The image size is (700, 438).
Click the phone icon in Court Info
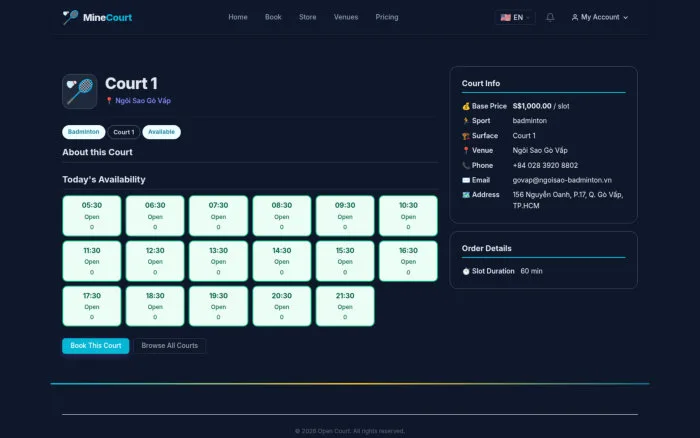(466, 166)
